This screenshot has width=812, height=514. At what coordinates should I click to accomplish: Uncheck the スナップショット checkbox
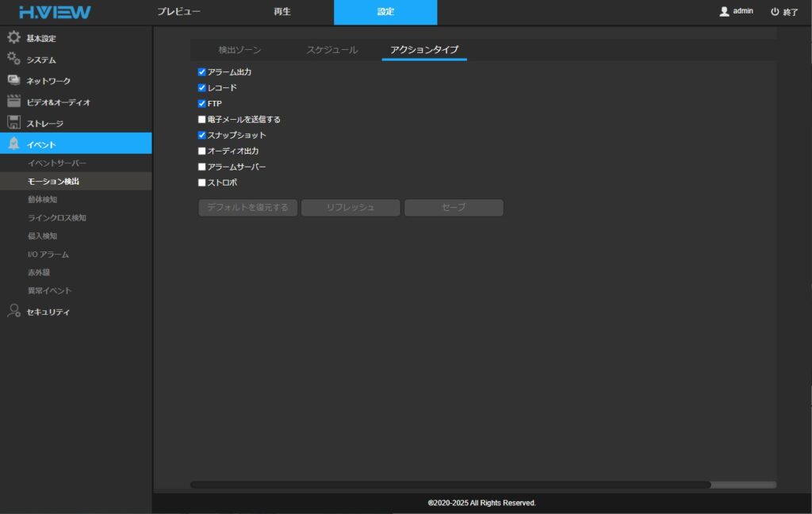click(x=202, y=135)
